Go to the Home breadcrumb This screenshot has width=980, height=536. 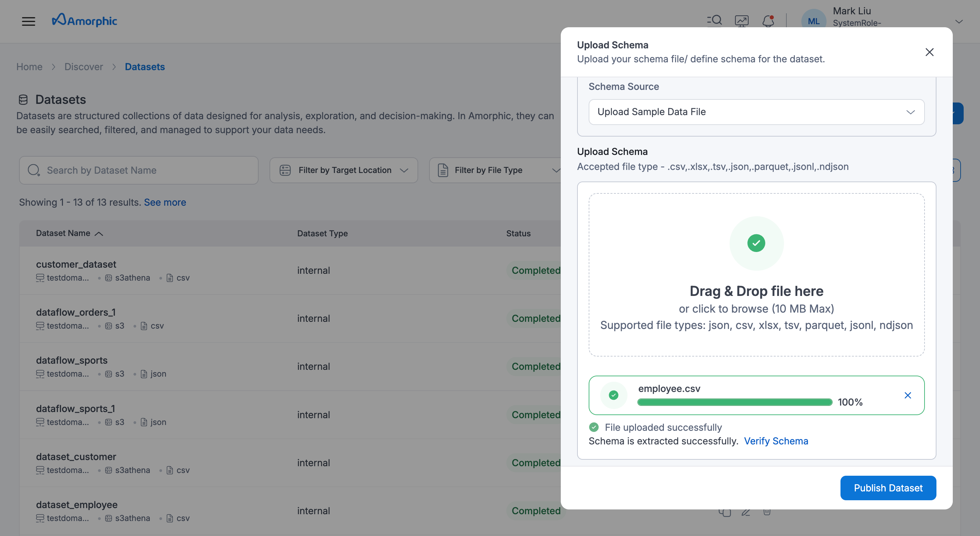29,67
